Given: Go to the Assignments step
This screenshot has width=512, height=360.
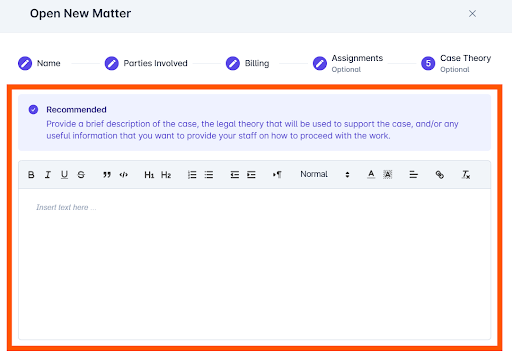Looking at the screenshot, I should click(348, 63).
